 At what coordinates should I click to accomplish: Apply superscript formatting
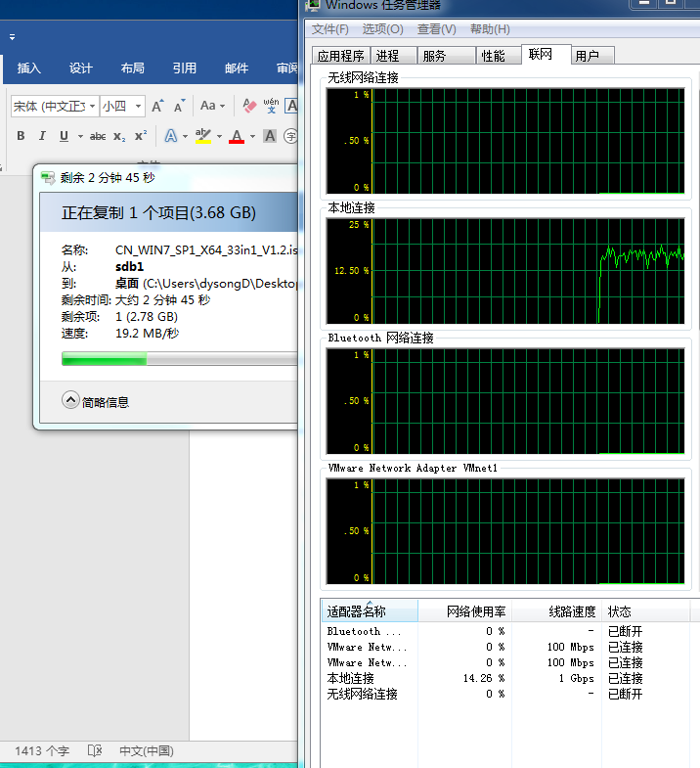tap(141, 136)
